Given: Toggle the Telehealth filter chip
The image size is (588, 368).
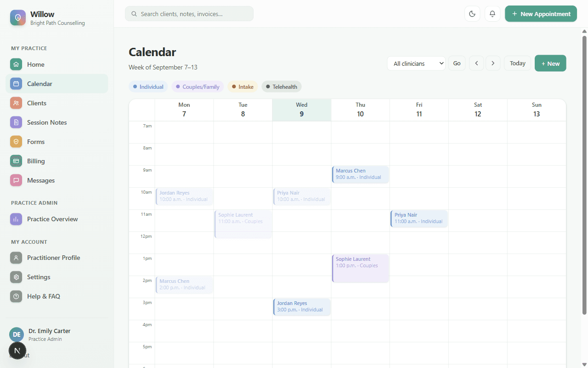Looking at the screenshot, I should pos(282,86).
